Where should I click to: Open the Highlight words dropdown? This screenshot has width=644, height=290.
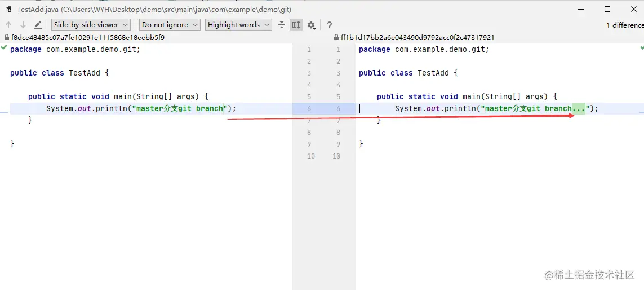(238, 25)
